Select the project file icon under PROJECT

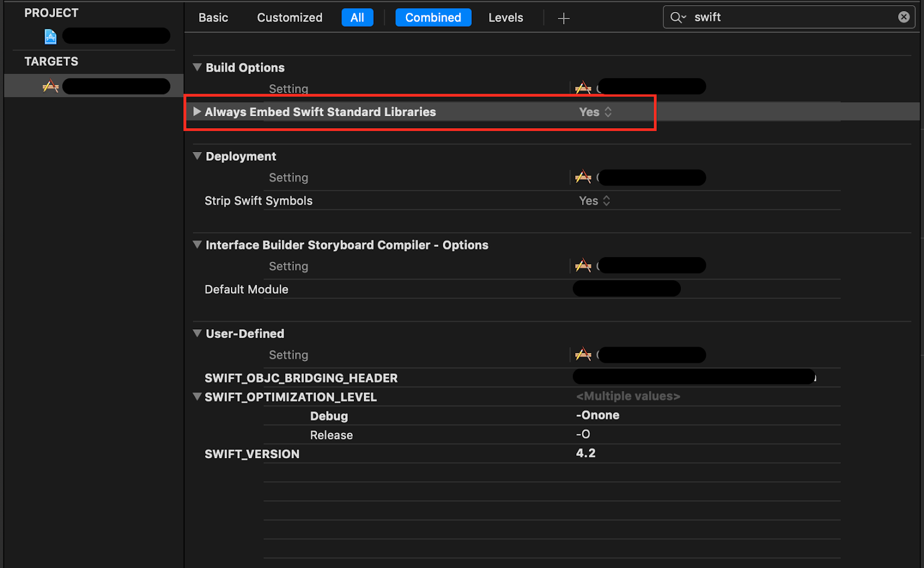pyautogui.click(x=51, y=36)
